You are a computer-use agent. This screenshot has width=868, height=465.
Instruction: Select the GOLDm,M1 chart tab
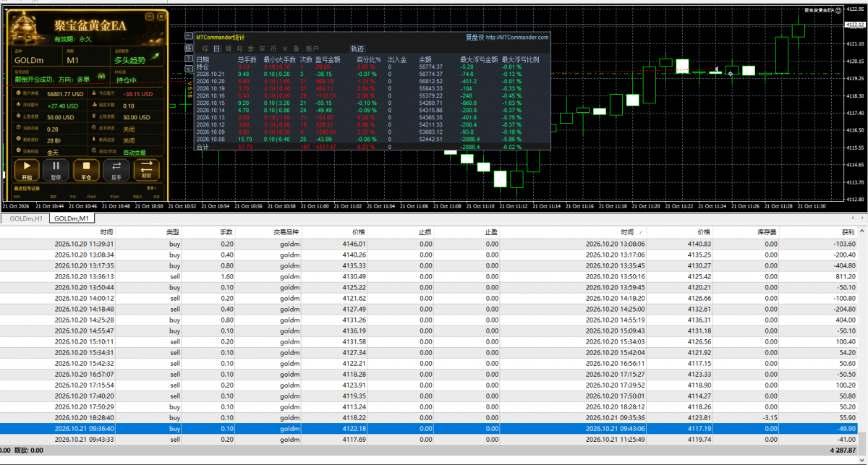pyautogui.click(x=72, y=218)
